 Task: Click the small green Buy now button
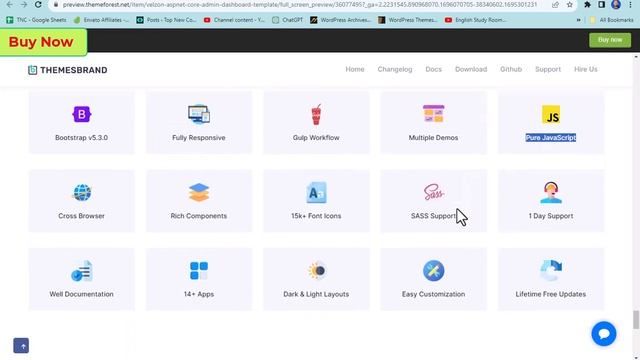[x=610, y=40]
